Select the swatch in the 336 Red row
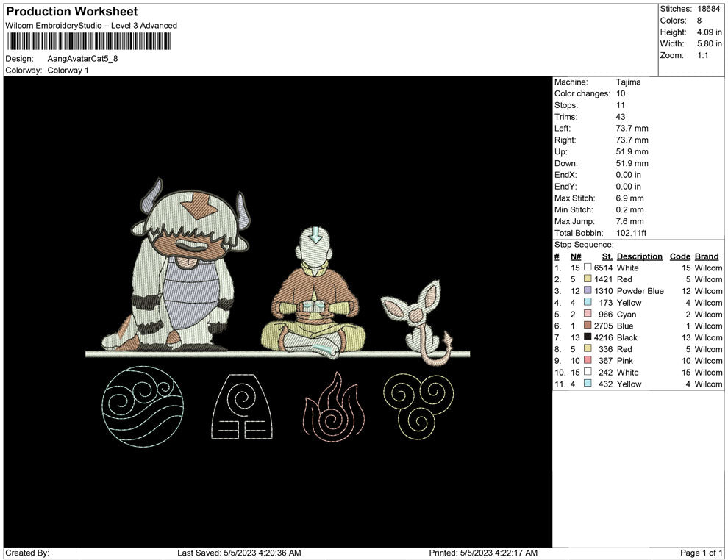 tap(588, 348)
